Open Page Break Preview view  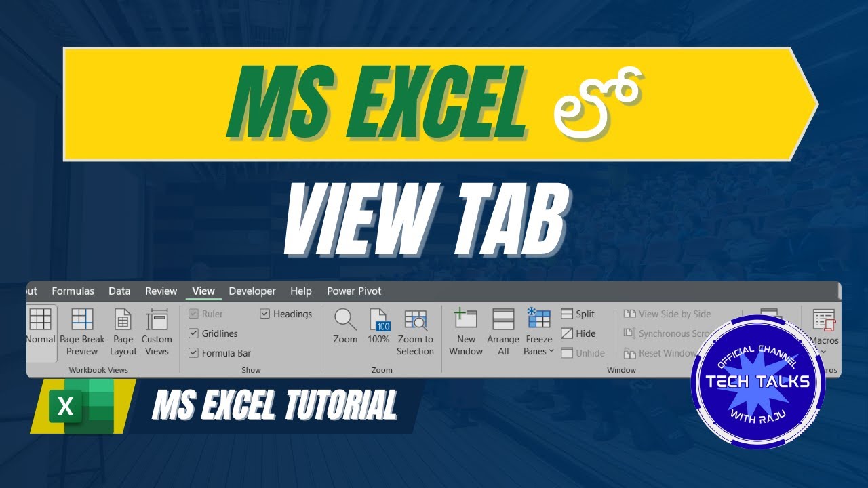(x=82, y=332)
